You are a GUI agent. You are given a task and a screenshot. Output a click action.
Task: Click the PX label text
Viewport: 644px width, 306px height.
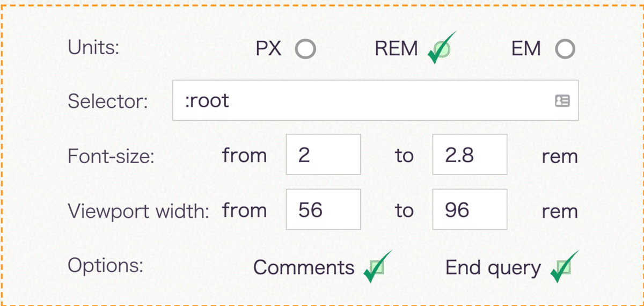tap(269, 49)
